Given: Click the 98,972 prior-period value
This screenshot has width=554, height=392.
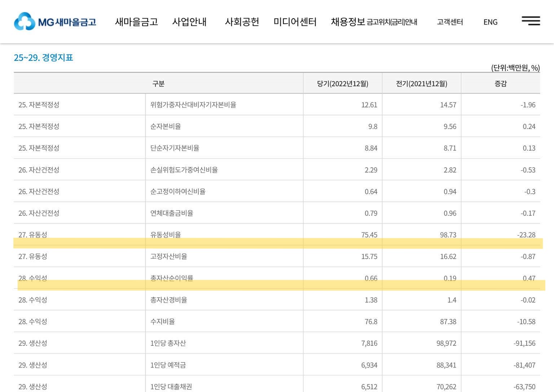Looking at the screenshot, I should (447, 343).
